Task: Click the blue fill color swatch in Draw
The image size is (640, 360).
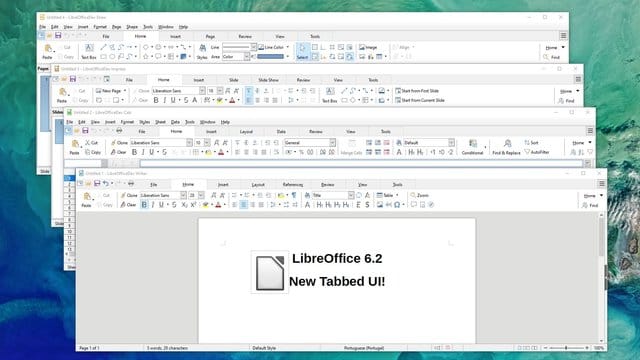Action: tap(270, 57)
